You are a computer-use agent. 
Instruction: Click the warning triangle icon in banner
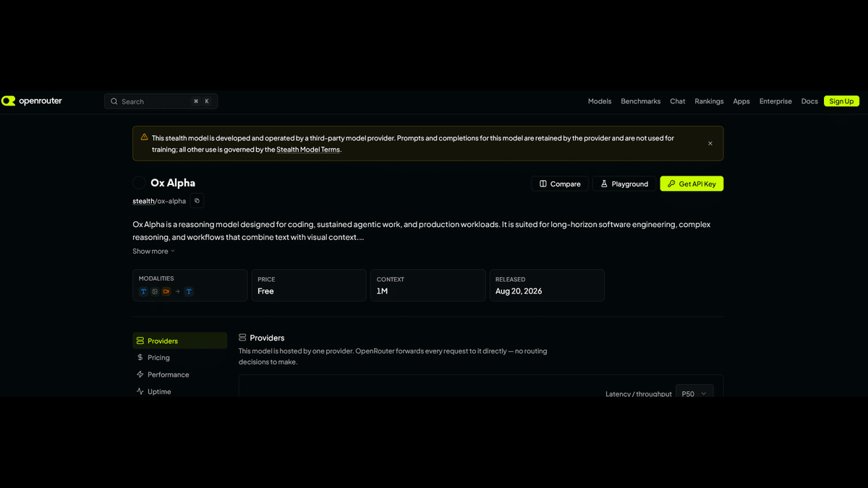(144, 137)
